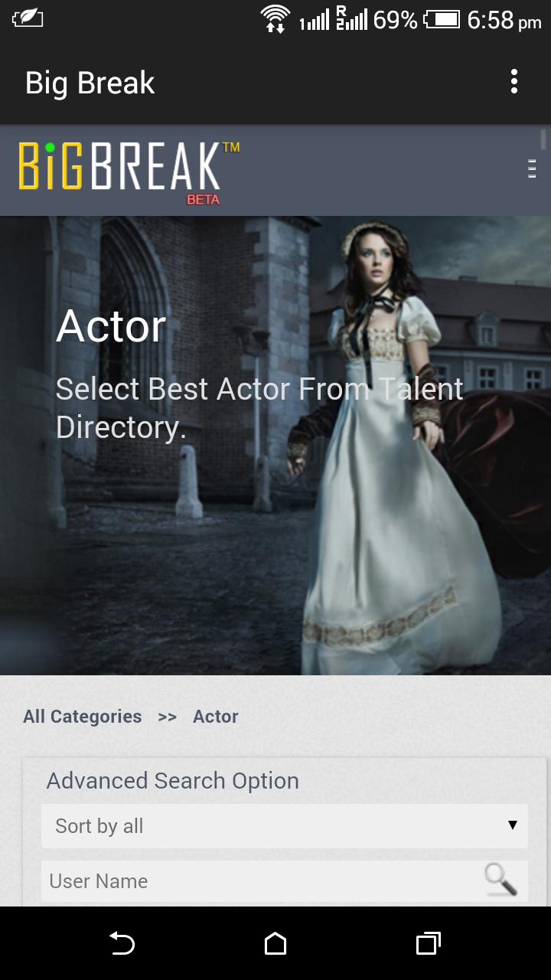Tap the battery indicator icon
This screenshot has height=980, width=551.
[442, 19]
